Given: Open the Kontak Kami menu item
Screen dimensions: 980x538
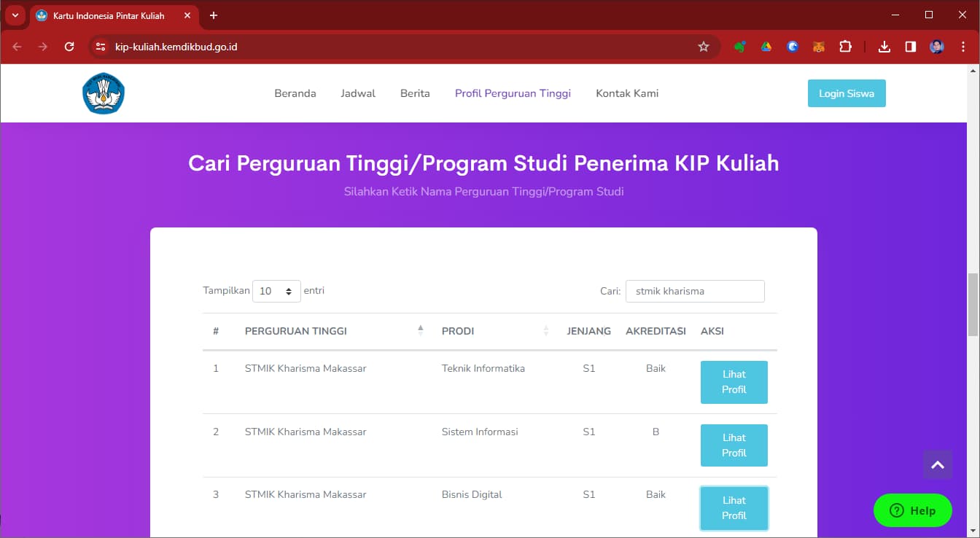Looking at the screenshot, I should 627,93.
